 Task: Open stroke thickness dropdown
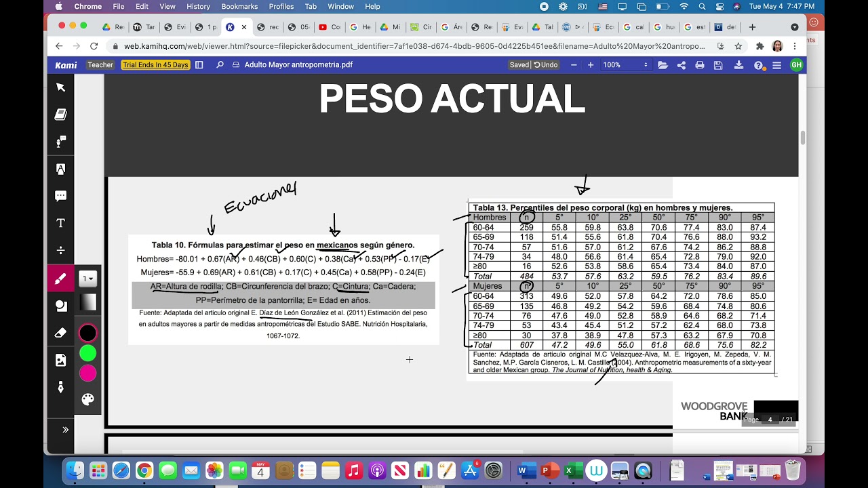(88, 279)
